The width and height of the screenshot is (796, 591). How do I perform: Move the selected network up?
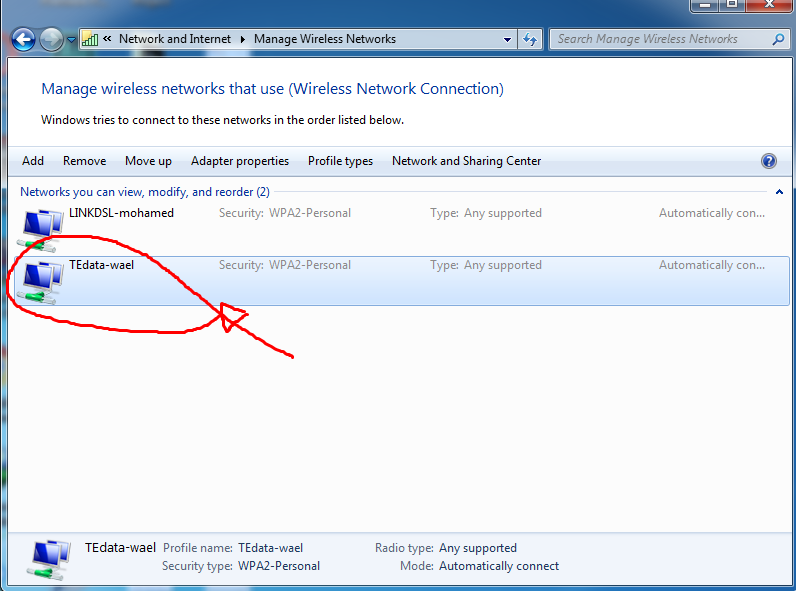click(148, 161)
